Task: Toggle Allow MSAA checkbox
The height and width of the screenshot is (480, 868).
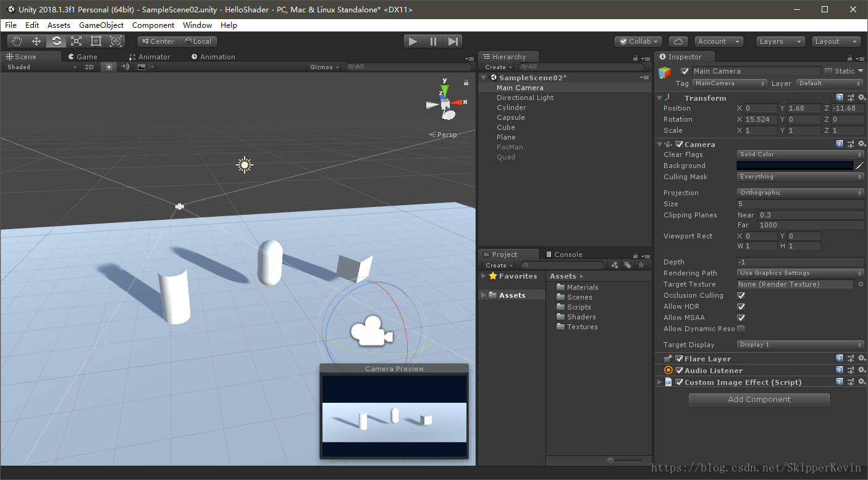Action: pyautogui.click(x=741, y=318)
